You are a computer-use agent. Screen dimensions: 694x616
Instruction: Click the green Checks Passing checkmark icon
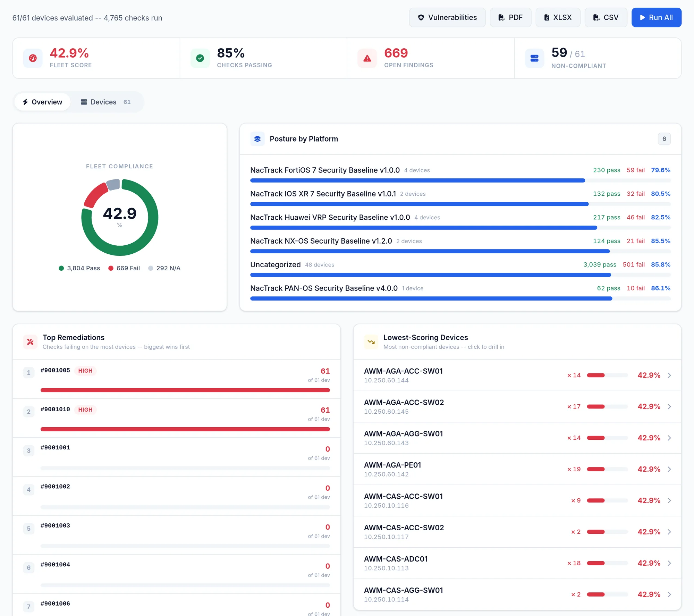[x=200, y=58]
